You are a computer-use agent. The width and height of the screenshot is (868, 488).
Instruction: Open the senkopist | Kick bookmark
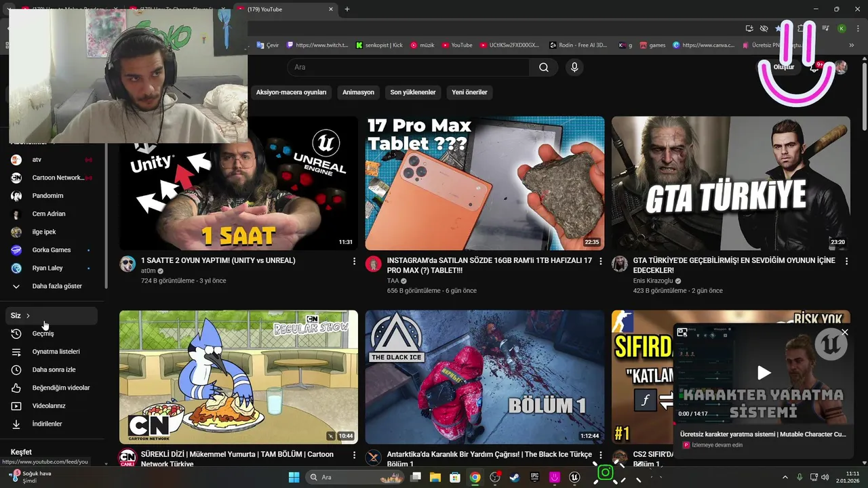coord(379,45)
